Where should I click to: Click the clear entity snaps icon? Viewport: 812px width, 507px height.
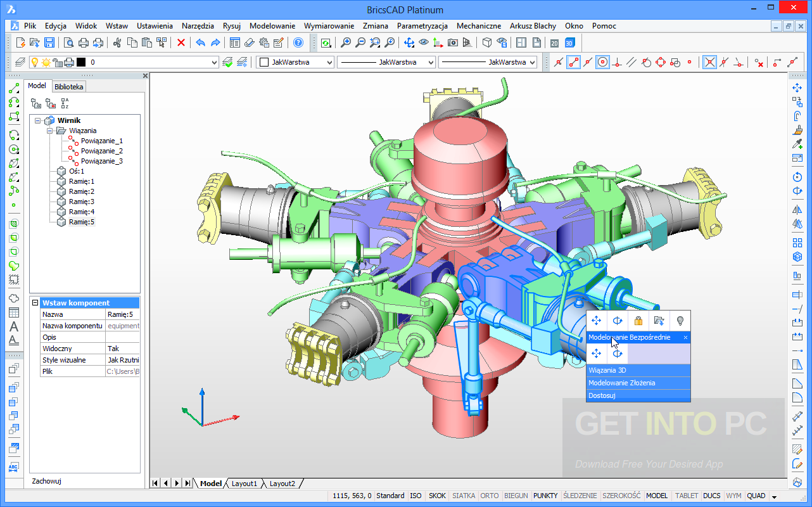[759, 62]
